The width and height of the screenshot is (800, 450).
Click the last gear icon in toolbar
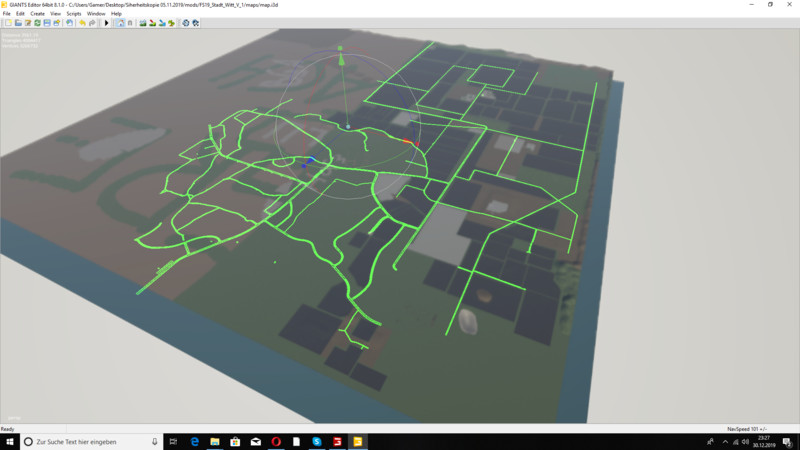tap(196, 22)
